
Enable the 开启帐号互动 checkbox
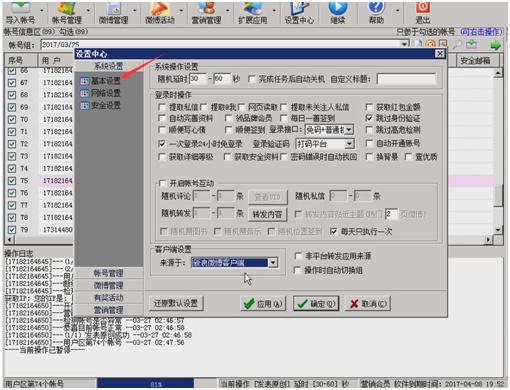coord(163,183)
